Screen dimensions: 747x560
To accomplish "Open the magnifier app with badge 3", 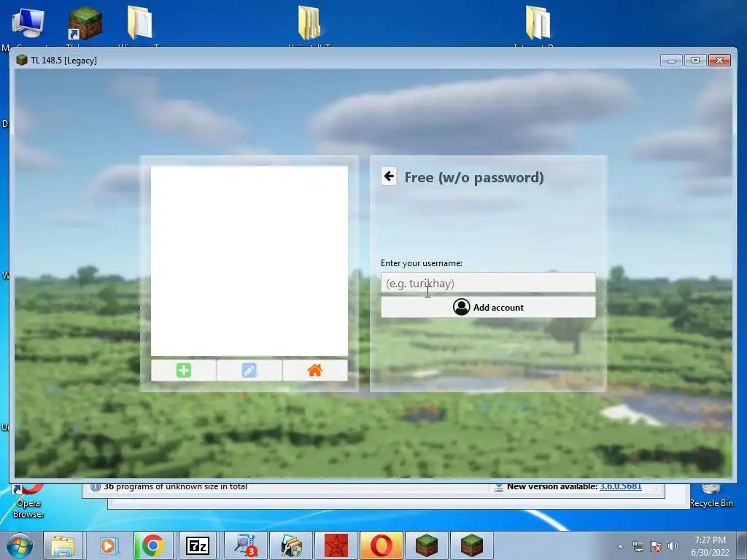I will [245, 545].
